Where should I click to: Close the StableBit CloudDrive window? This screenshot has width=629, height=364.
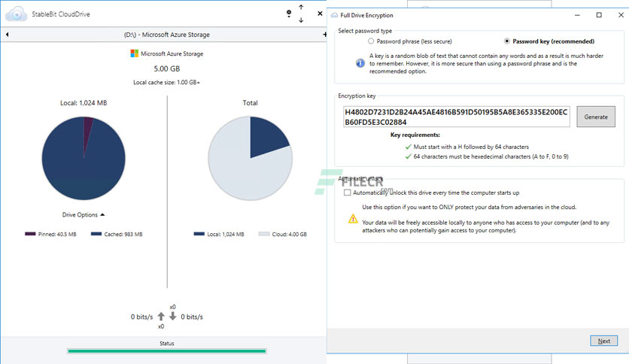tap(320, 14)
